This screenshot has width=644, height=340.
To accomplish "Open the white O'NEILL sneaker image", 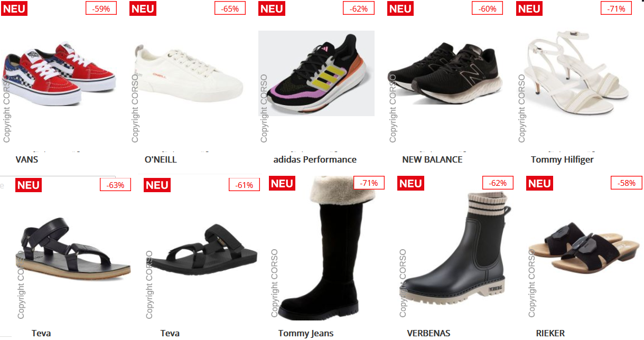I will coord(188,74).
